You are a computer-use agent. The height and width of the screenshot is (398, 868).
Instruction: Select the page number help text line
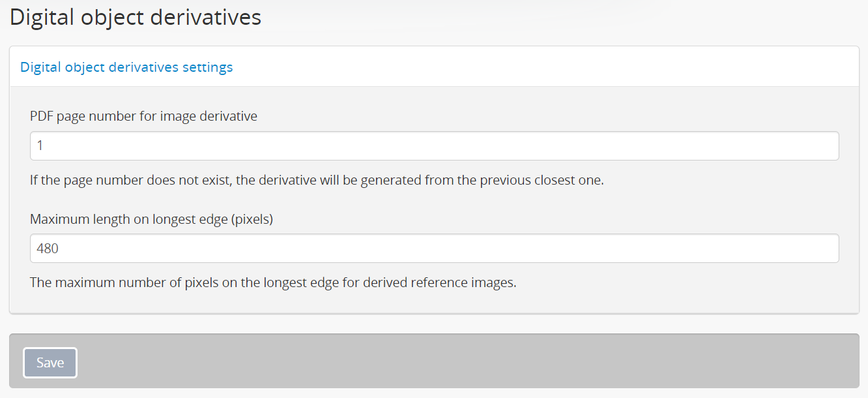tap(317, 180)
